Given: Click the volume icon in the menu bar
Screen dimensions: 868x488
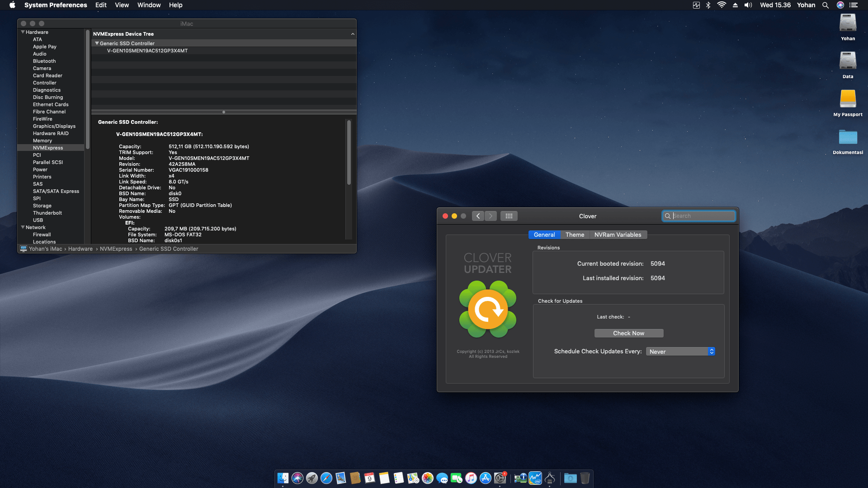Looking at the screenshot, I should click(748, 5).
